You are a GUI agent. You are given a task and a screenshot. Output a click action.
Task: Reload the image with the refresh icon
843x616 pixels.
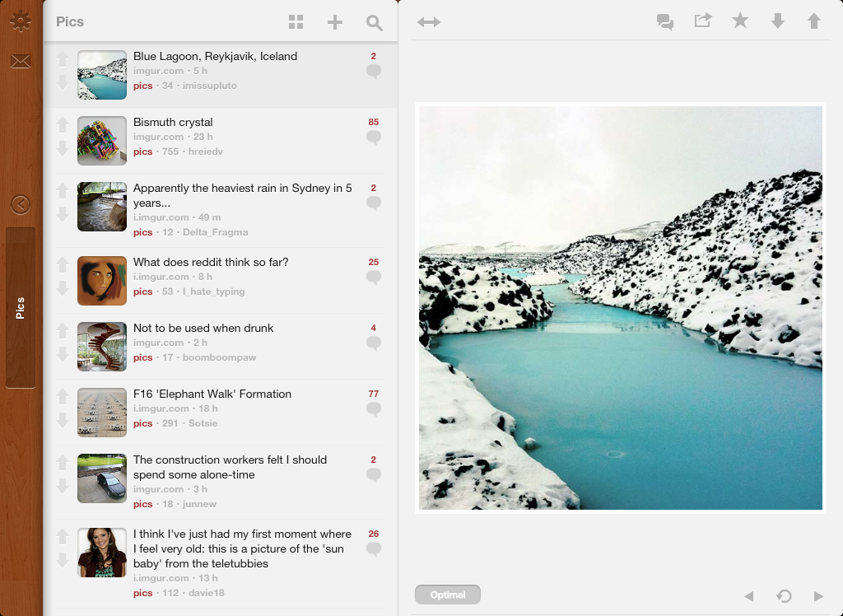tap(784, 596)
